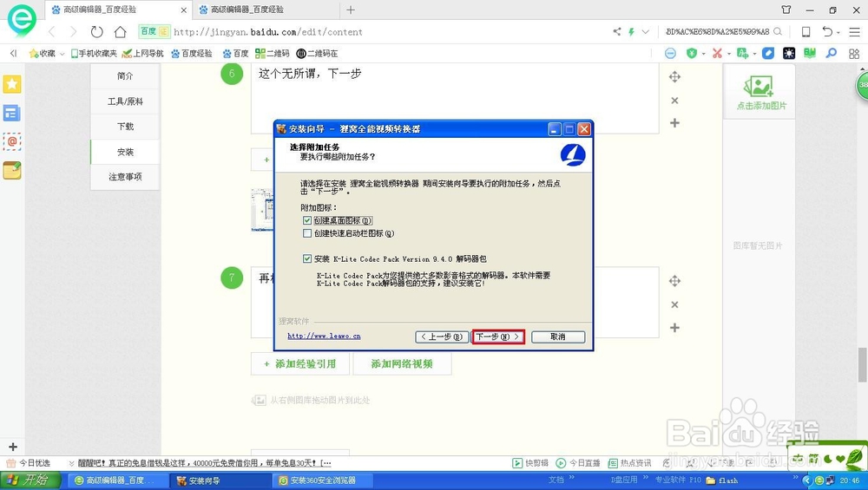Expand the 收藏 favorites dropdown arrow
This screenshot has height=490, width=868.
pyautogui.click(x=62, y=54)
